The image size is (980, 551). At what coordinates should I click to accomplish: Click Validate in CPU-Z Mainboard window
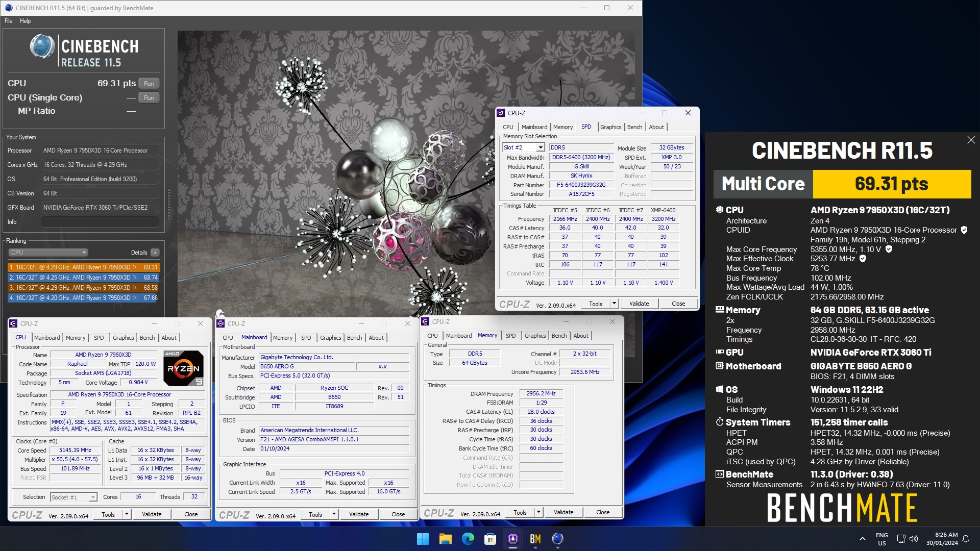click(359, 514)
